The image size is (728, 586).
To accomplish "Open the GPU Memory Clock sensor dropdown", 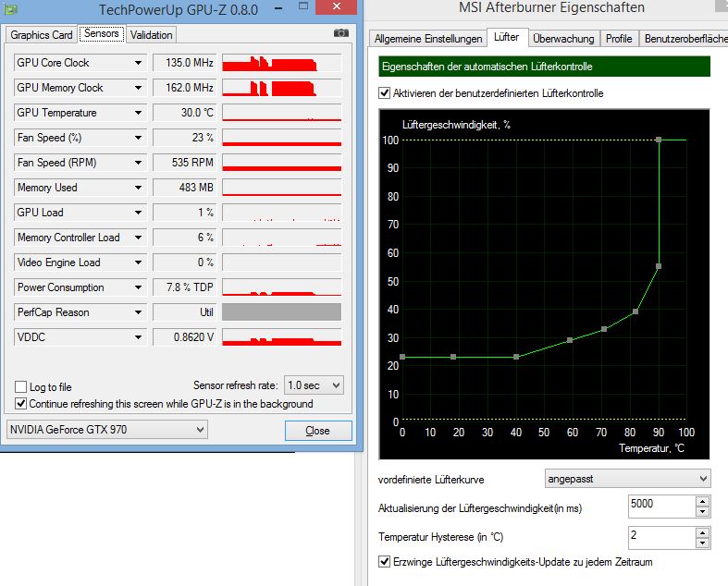I will click(138, 88).
